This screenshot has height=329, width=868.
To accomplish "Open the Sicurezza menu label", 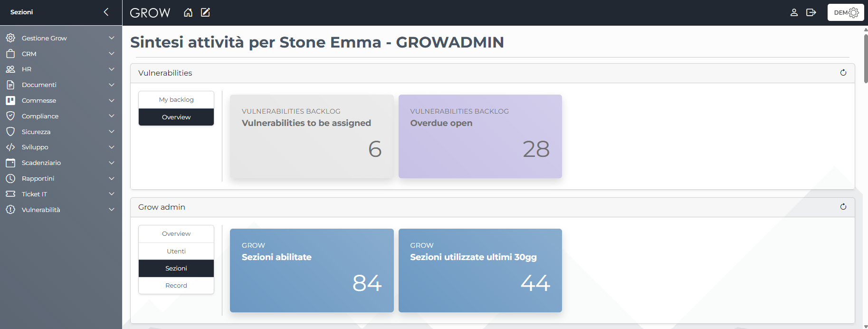I will 36,132.
